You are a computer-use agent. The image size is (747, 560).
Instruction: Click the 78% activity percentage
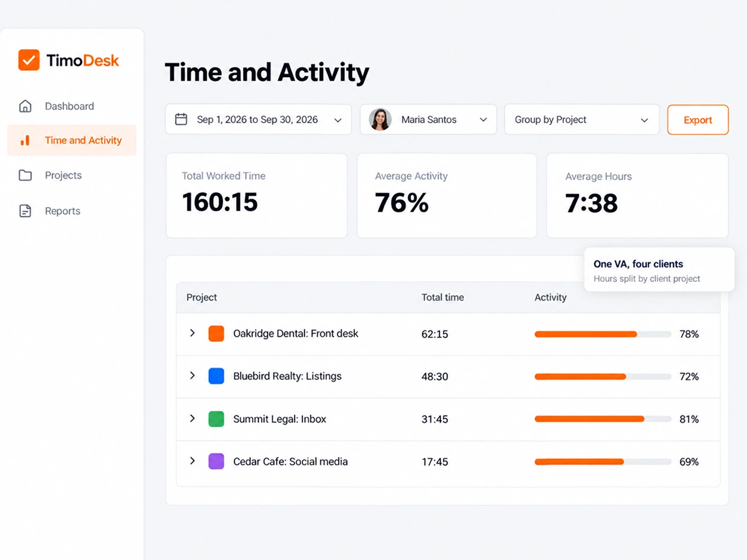(x=689, y=334)
